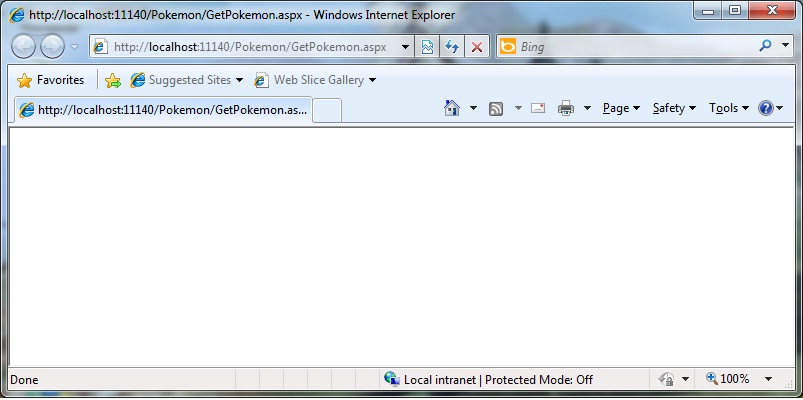Open the Web Slice Gallery link

pos(315,80)
